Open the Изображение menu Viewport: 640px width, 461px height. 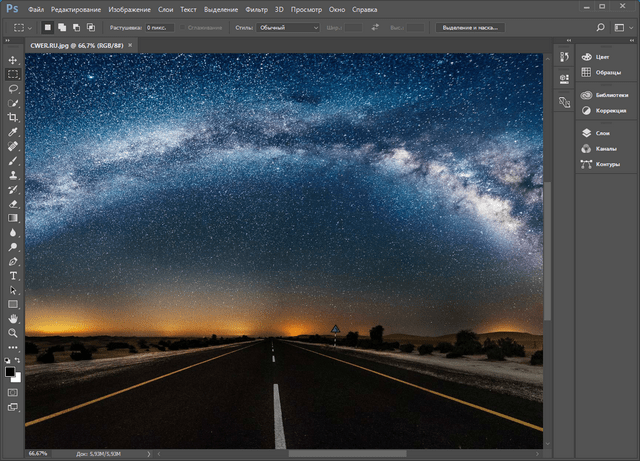tap(131, 9)
